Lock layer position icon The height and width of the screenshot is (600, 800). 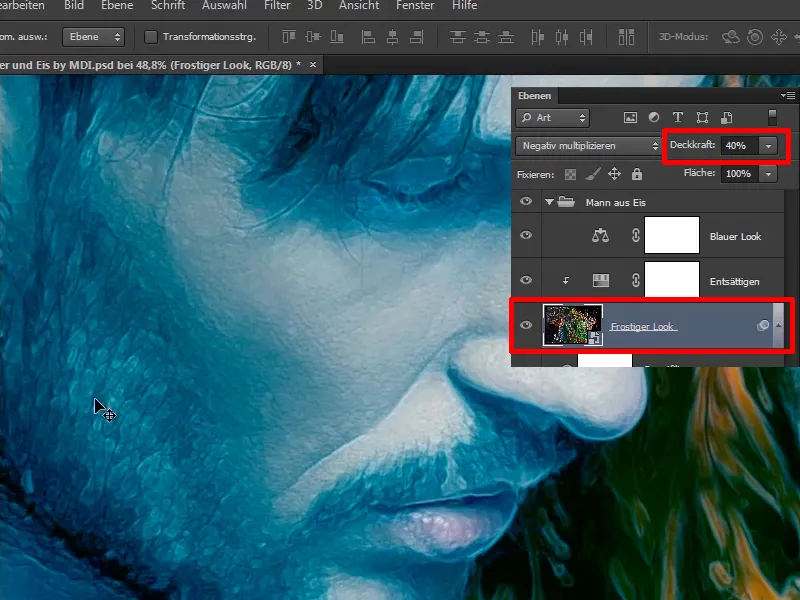(614, 174)
